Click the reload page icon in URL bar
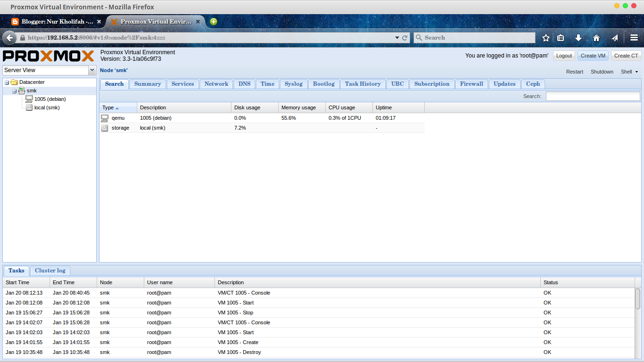 coord(405,38)
